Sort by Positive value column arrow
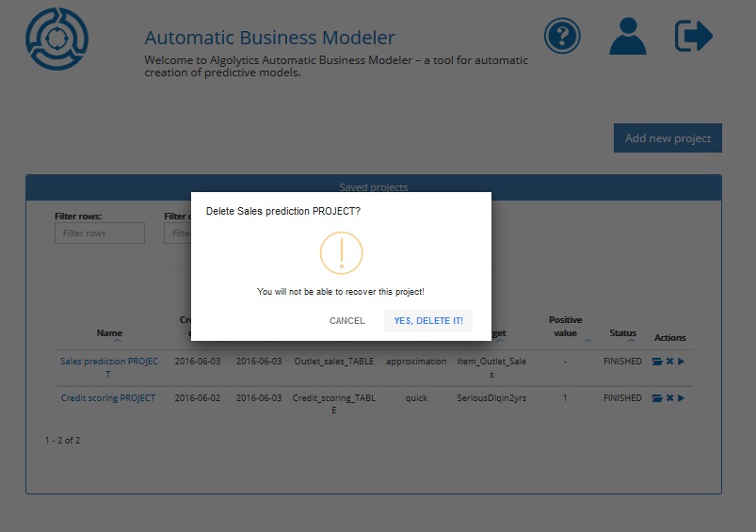756x532 pixels. coord(587,341)
